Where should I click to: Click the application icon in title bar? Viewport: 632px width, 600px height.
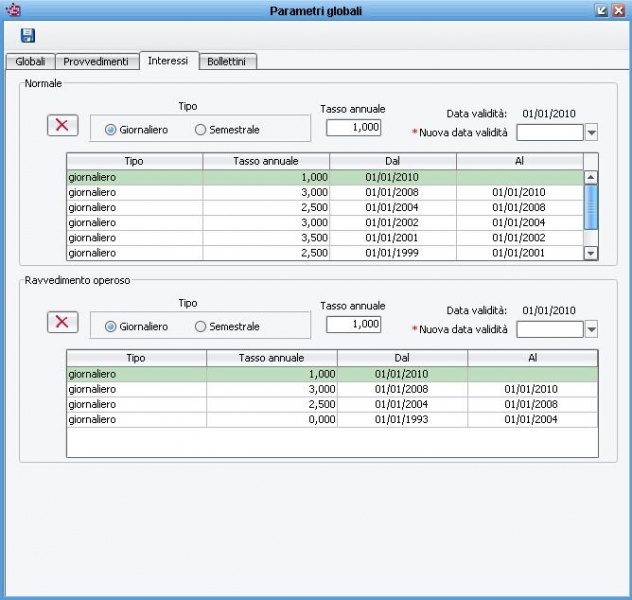13,10
